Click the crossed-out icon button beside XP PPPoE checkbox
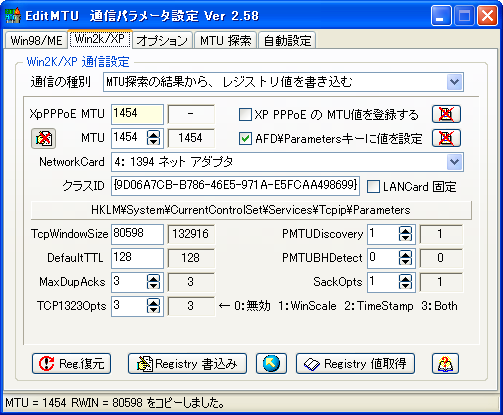 [446, 114]
